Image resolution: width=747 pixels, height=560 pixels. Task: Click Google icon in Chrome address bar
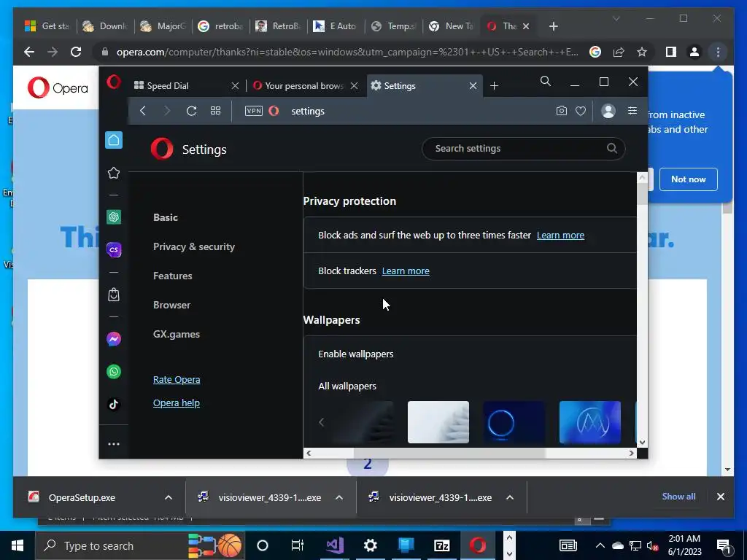[595, 52]
